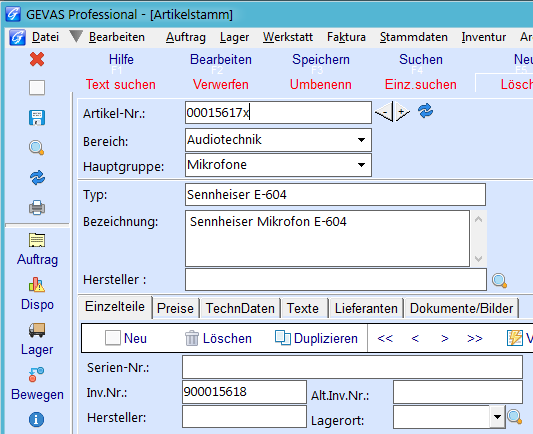Open the Werkstatt menu
The width and height of the screenshot is (533, 434).
coord(288,37)
